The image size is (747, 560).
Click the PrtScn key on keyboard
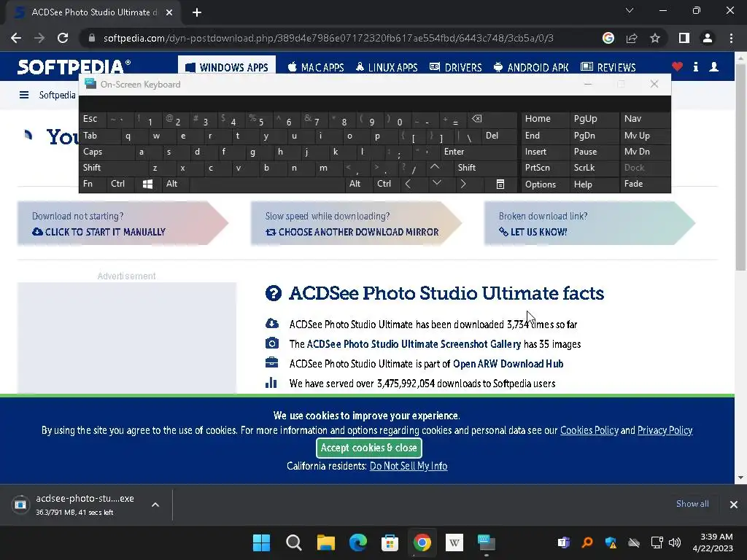click(x=544, y=168)
